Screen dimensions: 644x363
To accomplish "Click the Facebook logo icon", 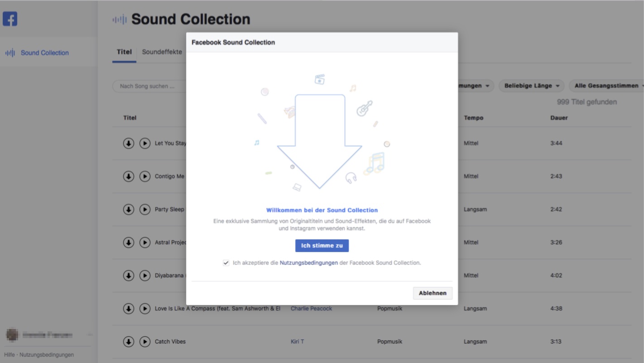I will point(10,19).
